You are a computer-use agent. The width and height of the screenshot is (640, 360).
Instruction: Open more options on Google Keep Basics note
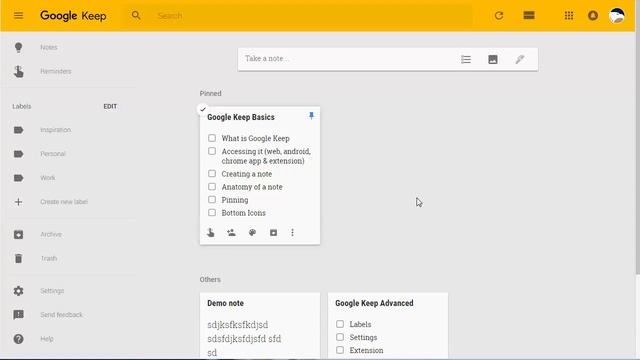tap(292, 233)
